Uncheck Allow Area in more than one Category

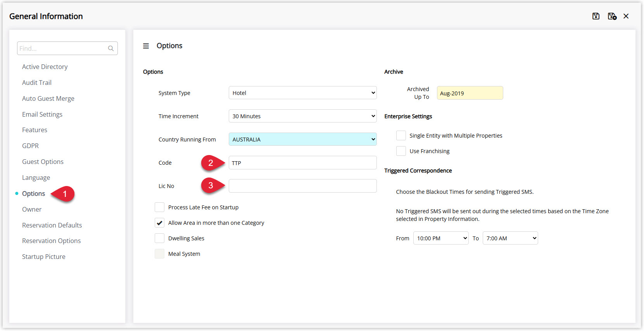pyautogui.click(x=159, y=223)
